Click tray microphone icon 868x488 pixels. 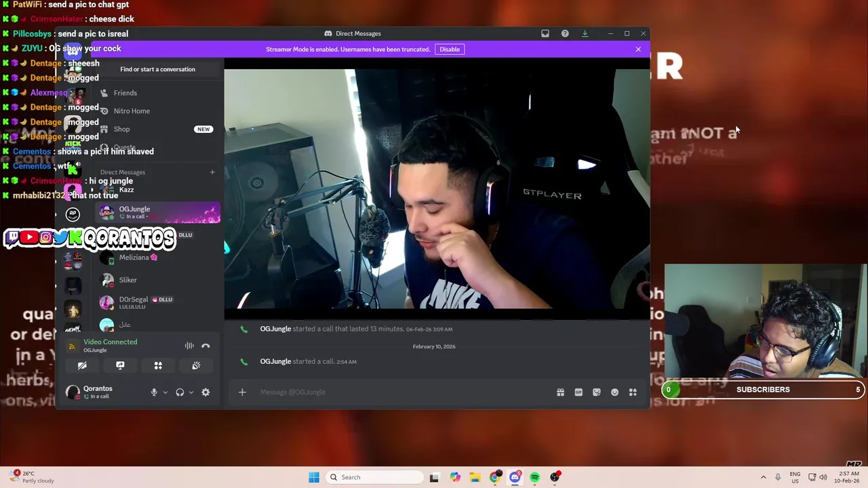click(778, 477)
